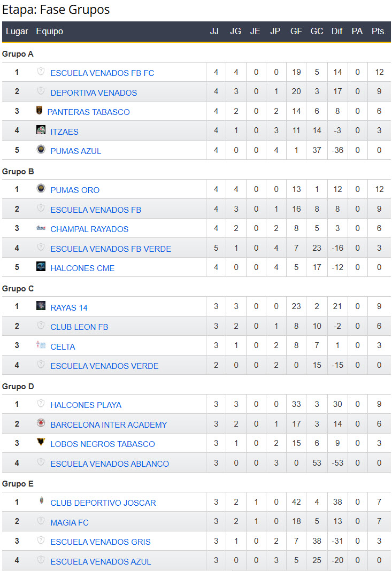This screenshot has width=392, height=571.
Task: Click the Panteras Tabasco team logo icon
Action: 39,111
